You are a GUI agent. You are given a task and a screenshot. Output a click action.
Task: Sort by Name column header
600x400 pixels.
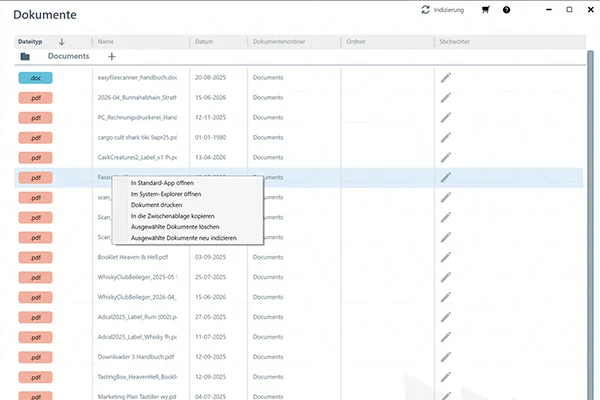point(106,42)
